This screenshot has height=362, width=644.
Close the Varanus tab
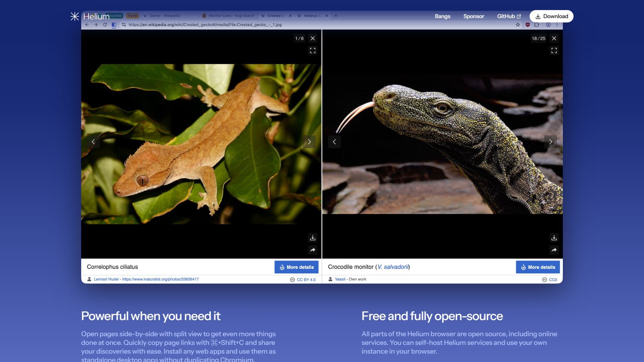tap(326, 15)
